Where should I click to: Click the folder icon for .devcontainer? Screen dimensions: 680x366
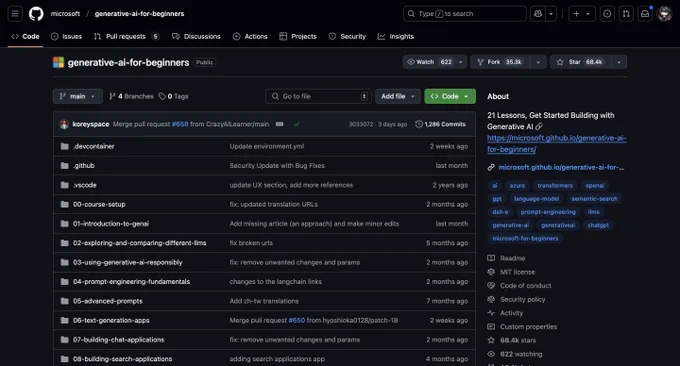(x=65, y=147)
